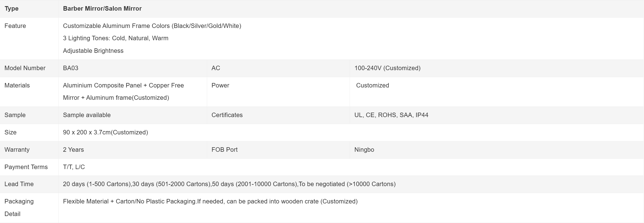The width and height of the screenshot is (644, 223).
Task: Click the "FOB Port" label cell
Action: 224,150
